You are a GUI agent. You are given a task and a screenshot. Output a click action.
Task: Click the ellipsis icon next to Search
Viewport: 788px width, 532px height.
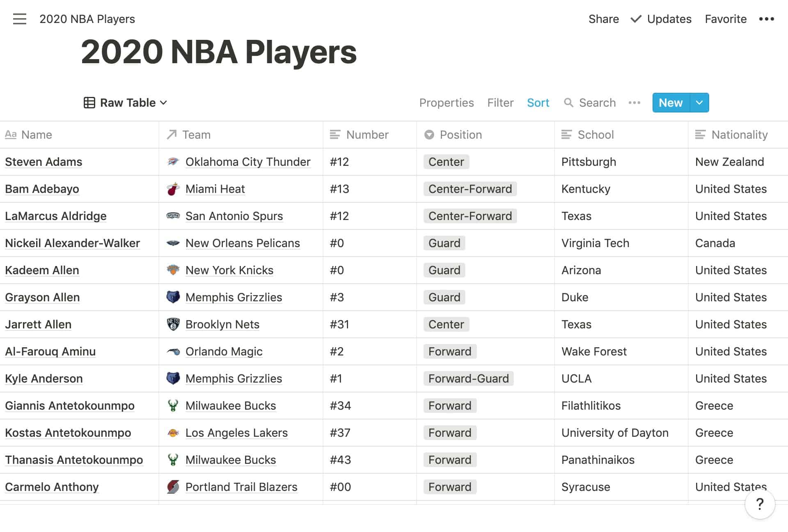634,103
